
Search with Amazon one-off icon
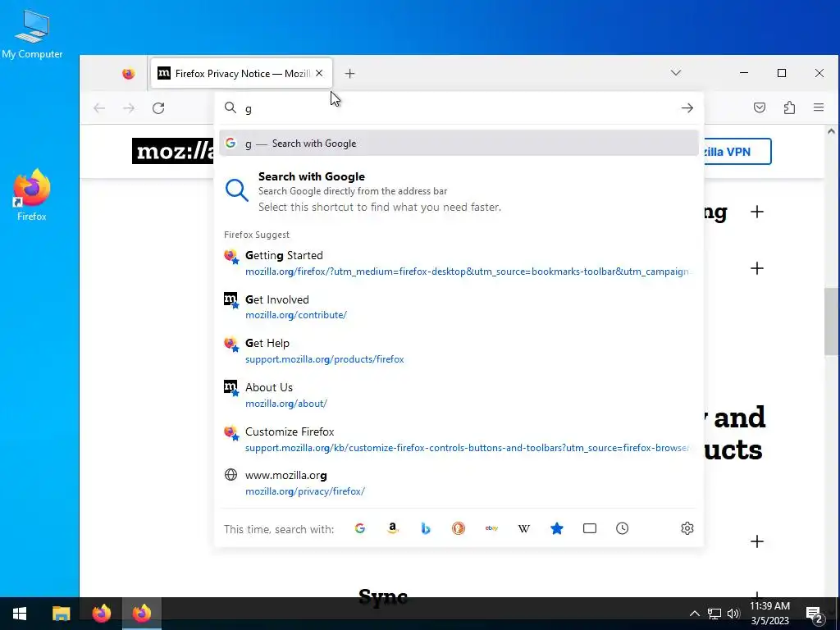click(393, 529)
